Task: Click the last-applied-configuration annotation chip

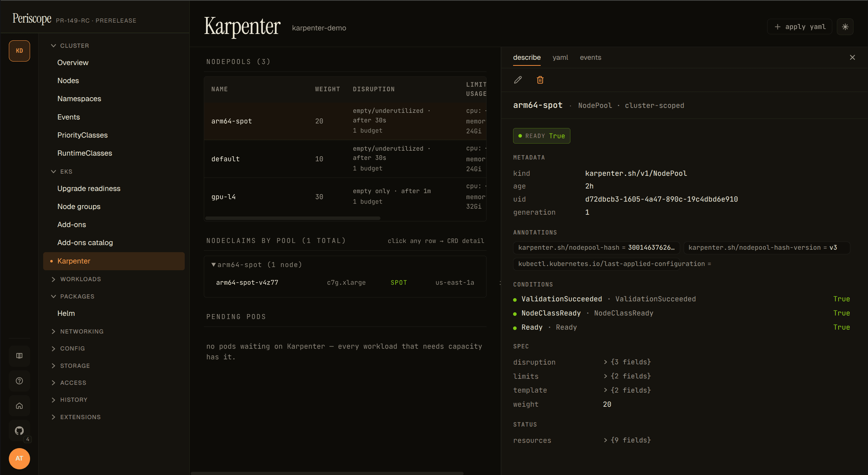Action: coord(596,264)
